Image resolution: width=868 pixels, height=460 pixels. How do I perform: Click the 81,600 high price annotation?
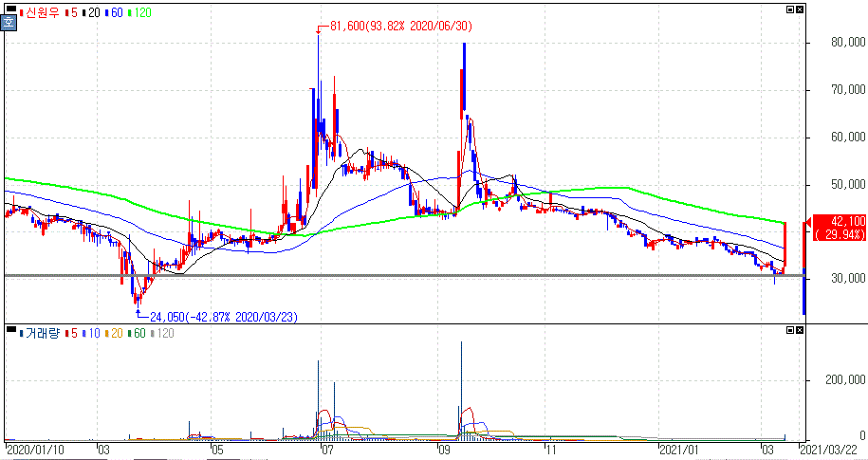point(400,26)
